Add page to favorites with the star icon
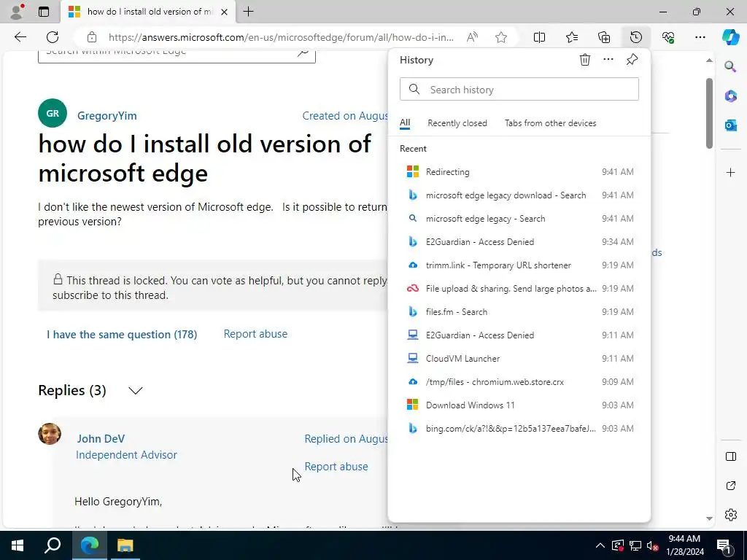The width and height of the screenshot is (747, 560). [x=500, y=37]
